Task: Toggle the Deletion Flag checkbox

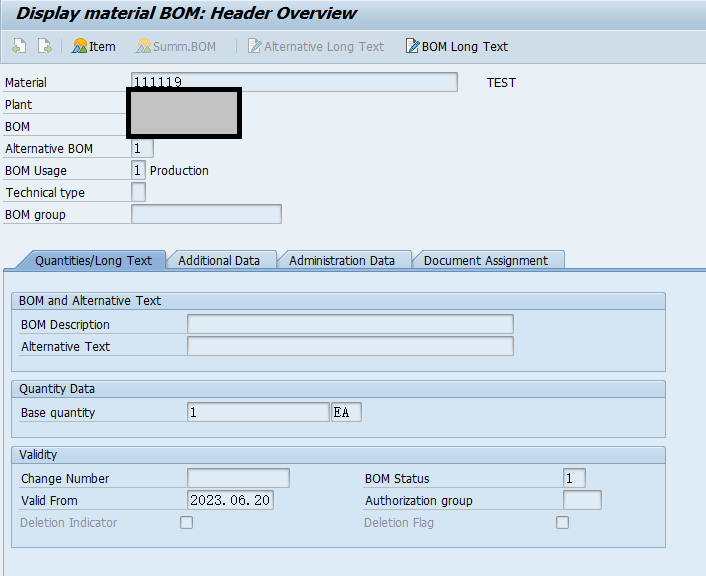Action: [x=562, y=522]
